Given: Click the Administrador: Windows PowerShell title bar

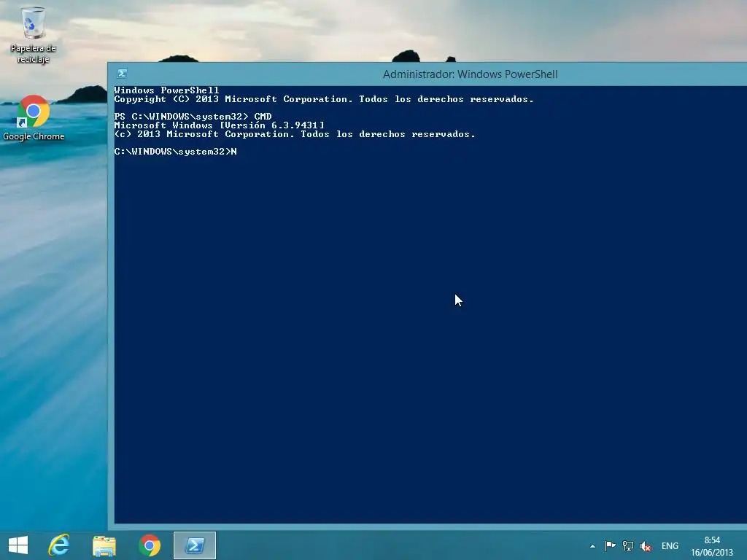Looking at the screenshot, I should point(470,74).
